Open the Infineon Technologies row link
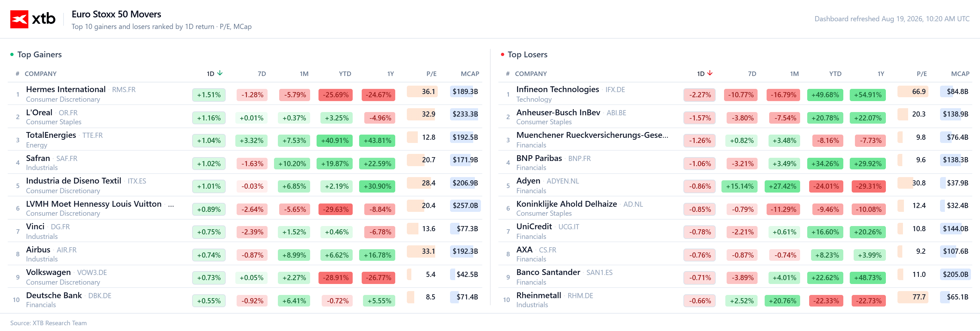The height and width of the screenshot is (331, 980). coord(557,89)
